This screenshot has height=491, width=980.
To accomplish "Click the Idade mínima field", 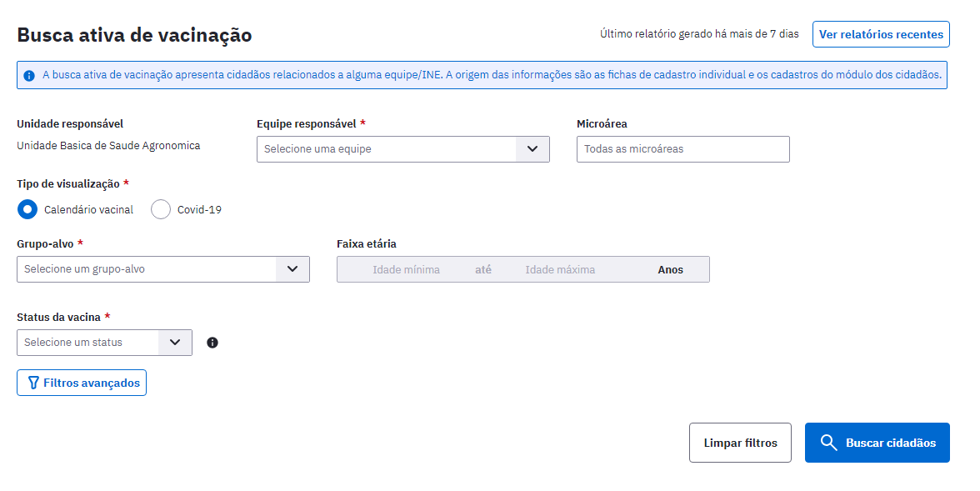I will 407,269.
